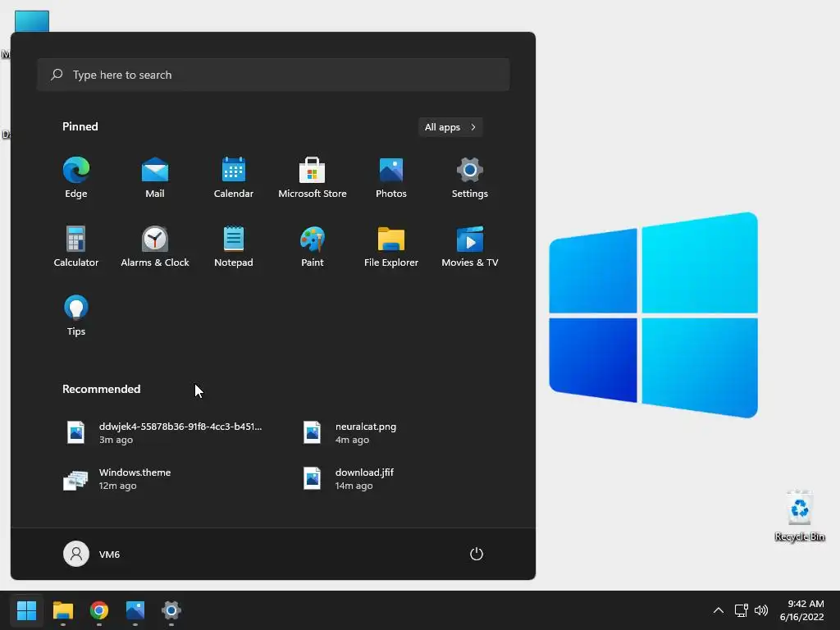Open Notepad
This screenshot has width=840, height=630.
pyautogui.click(x=234, y=246)
